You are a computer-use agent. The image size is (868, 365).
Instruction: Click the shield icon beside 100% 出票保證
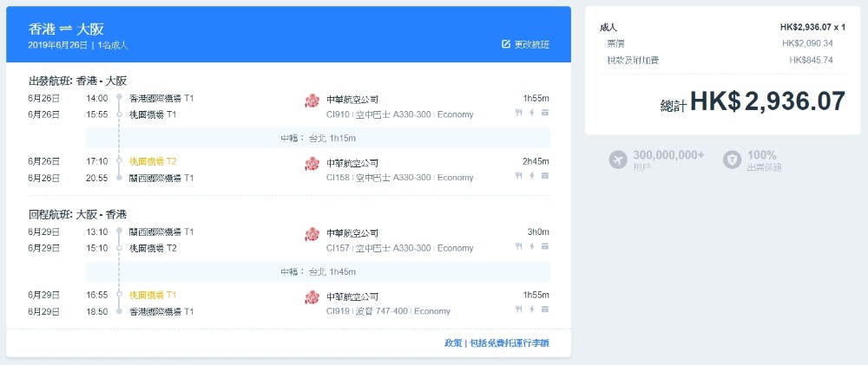733,160
